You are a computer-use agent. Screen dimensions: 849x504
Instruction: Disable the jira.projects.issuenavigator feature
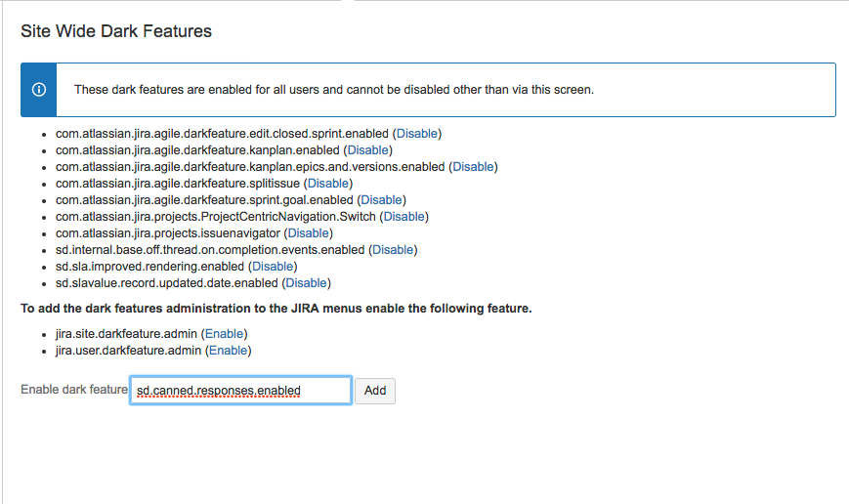tap(308, 233)
